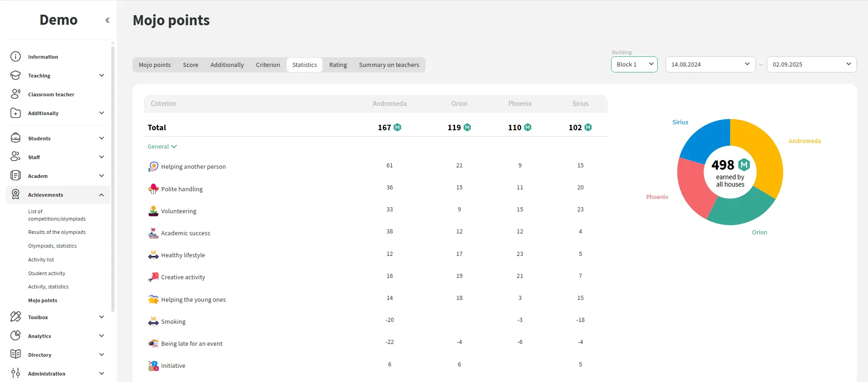Switch to the Summary on teachers tab
The image size is (868, 382).
pos(389,65)
